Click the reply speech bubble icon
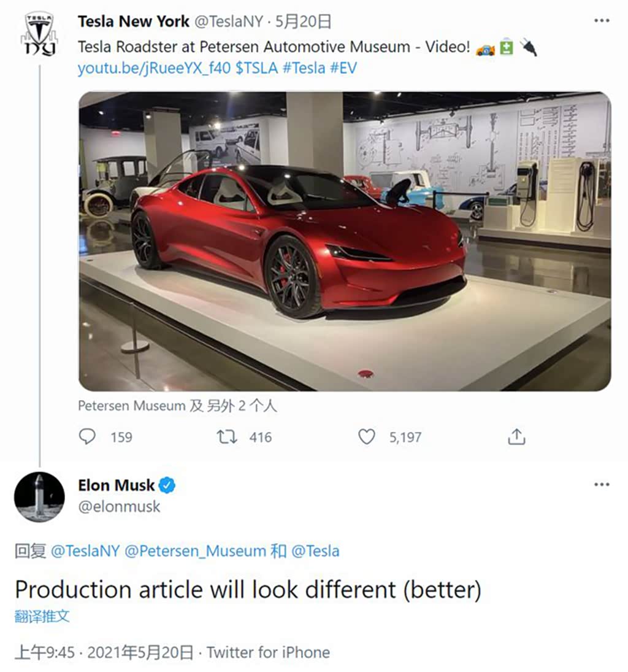The height and width of the screenshot is (672, 628). [x=88, y=436]
